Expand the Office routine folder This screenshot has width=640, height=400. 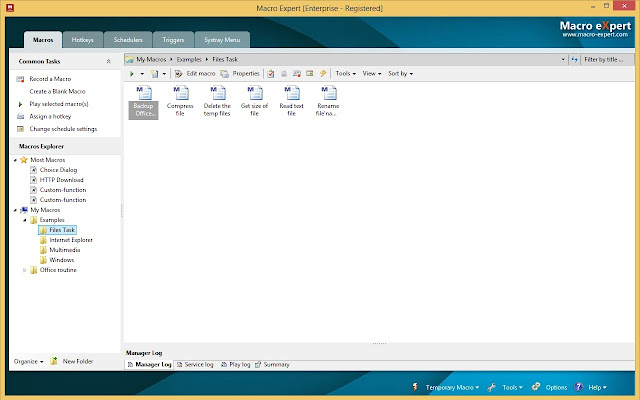point(25,270)
